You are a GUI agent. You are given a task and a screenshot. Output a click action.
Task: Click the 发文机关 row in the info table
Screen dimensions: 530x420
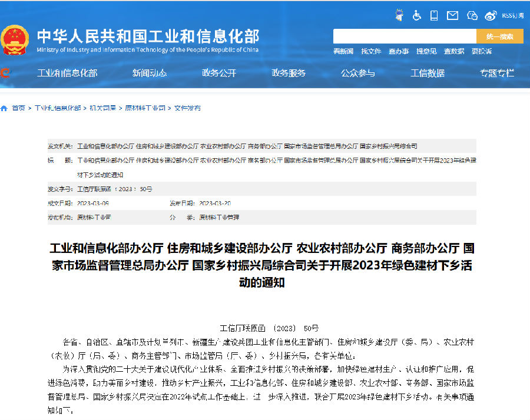tap(262, 146)
